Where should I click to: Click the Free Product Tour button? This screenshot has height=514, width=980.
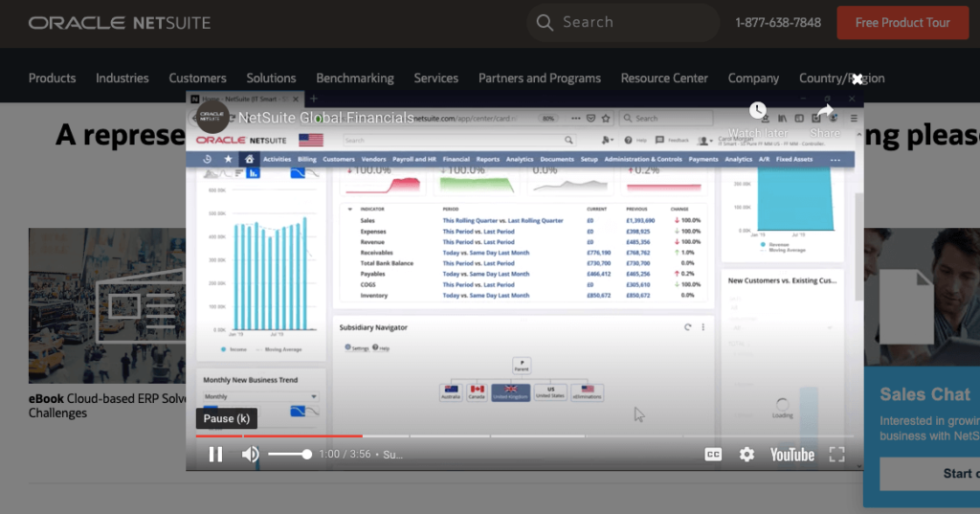(902, 22)
